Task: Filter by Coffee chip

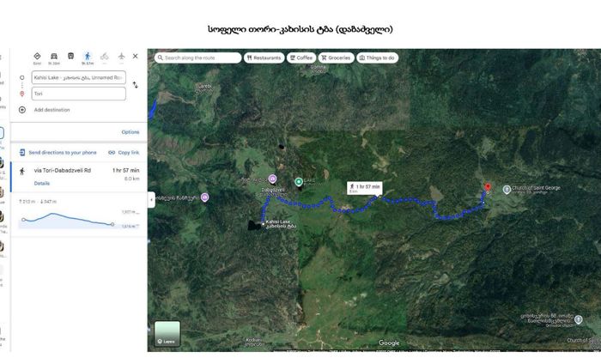Action: [x=301, y=58]
